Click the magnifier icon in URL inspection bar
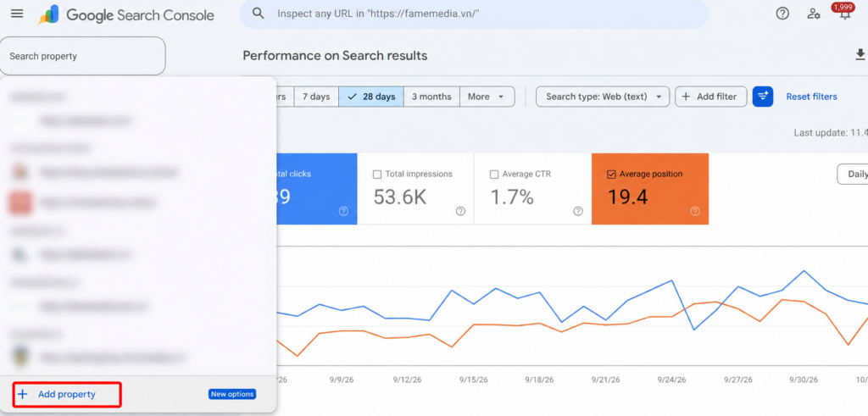Screen dimensions: 868x416 [258, 14]
